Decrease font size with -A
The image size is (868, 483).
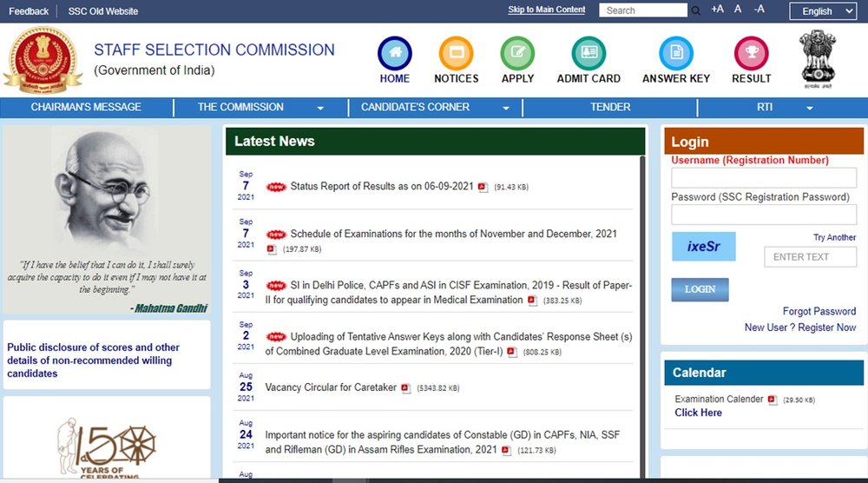click(x=759, y=9)
